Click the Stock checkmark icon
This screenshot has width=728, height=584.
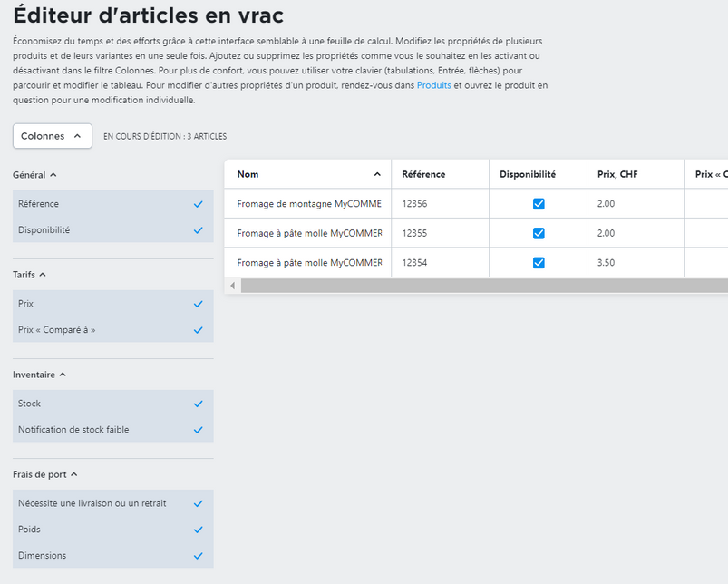(x=199, y=404)
